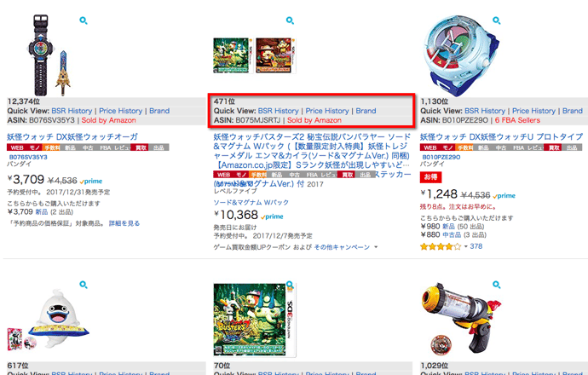This screenshot has width=588, height=375.
Task: Open the 中古品 (3 出品) used offers link
Action: tap(464, 234)
